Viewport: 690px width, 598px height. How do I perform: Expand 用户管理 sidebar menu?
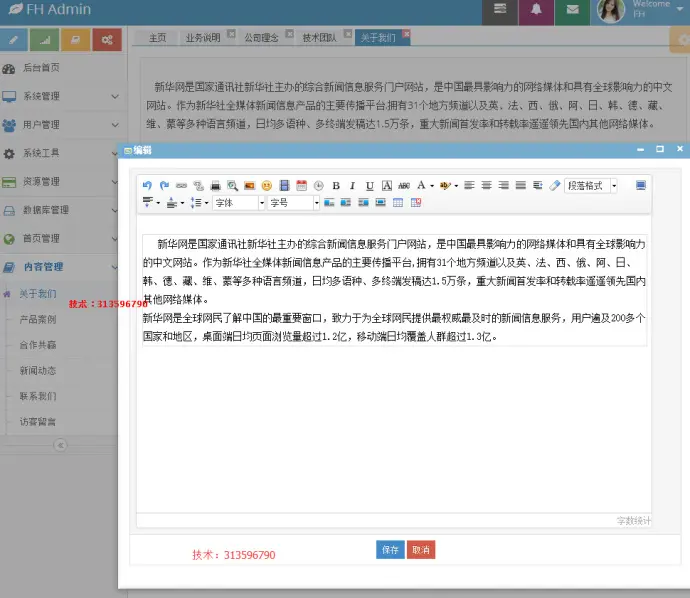point(61,125)
